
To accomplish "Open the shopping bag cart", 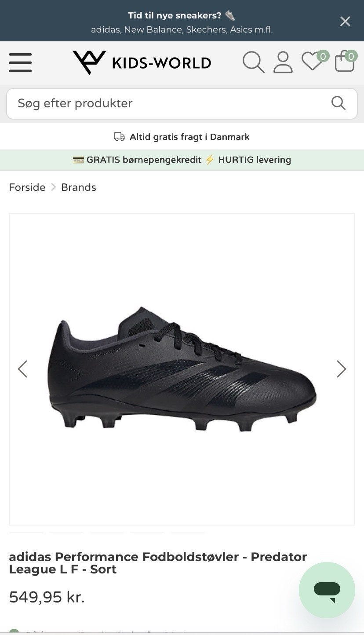I will [x=345, y=61].
